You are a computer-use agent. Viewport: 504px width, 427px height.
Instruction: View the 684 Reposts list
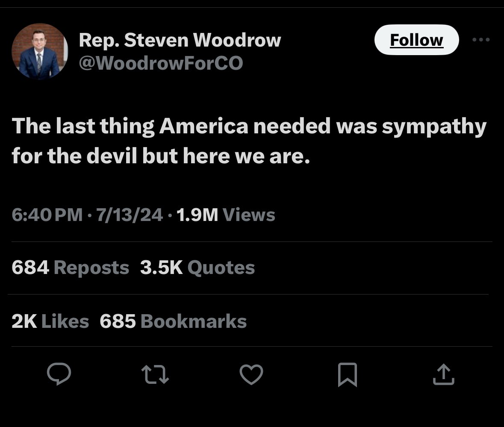[71, 268]
